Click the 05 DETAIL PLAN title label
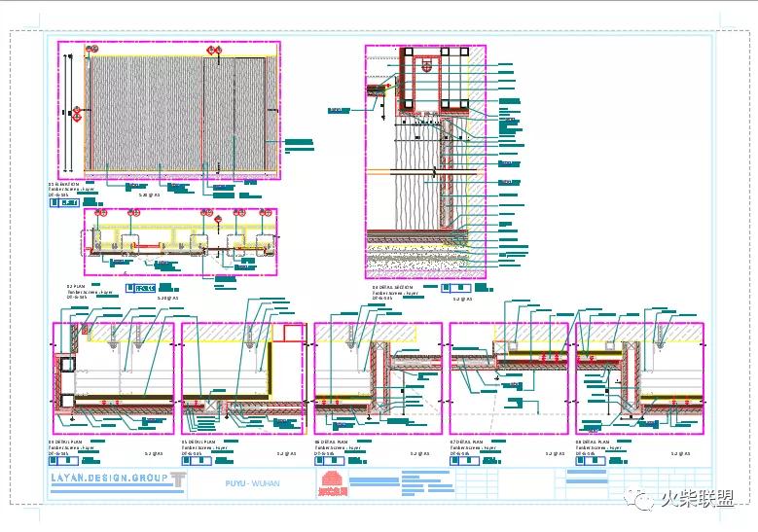Screen dimensions: 758x532 click(199, 443)
